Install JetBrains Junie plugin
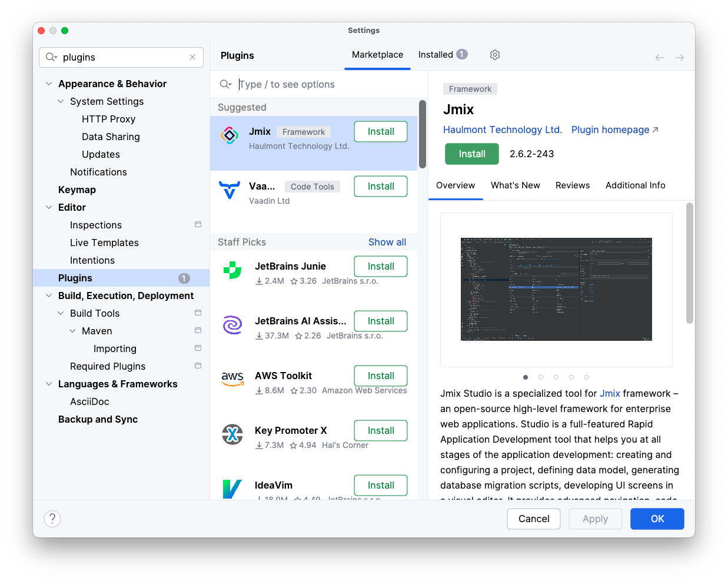The width and height of the screenshot is (728, 581). pos(381,267)
